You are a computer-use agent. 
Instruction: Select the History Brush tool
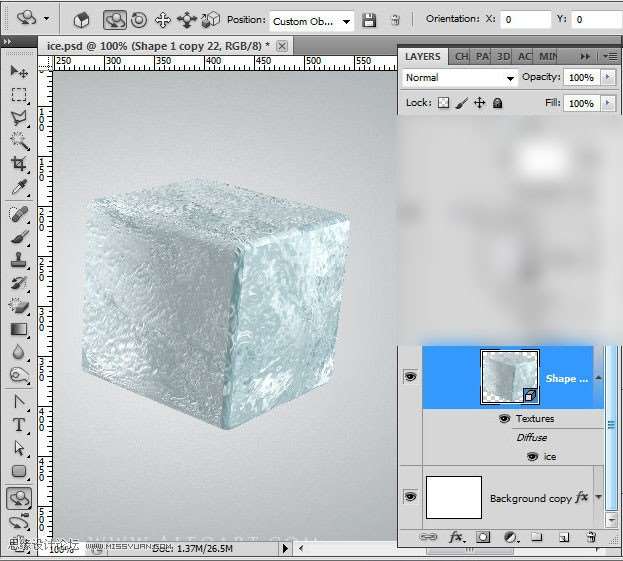click(19, 284)
